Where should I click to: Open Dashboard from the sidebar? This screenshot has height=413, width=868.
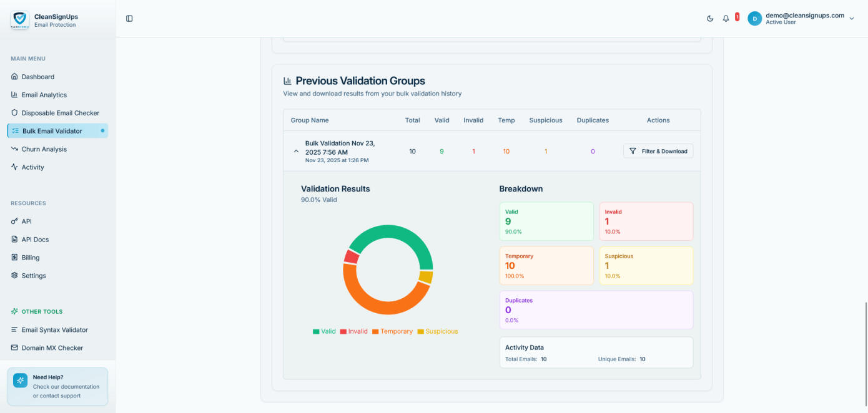37,77
